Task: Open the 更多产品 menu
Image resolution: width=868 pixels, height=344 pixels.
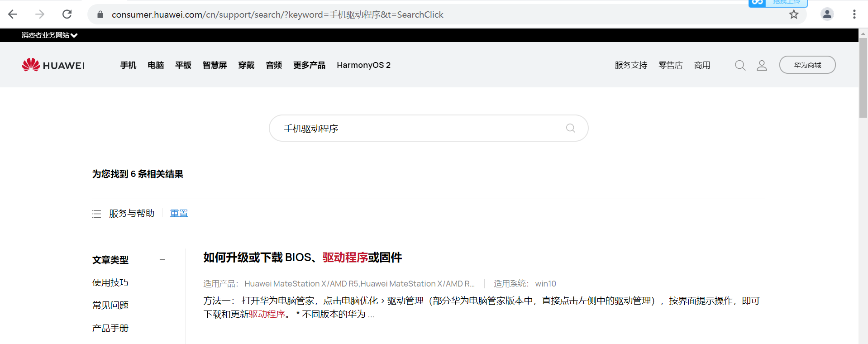Action: [309, 65]
